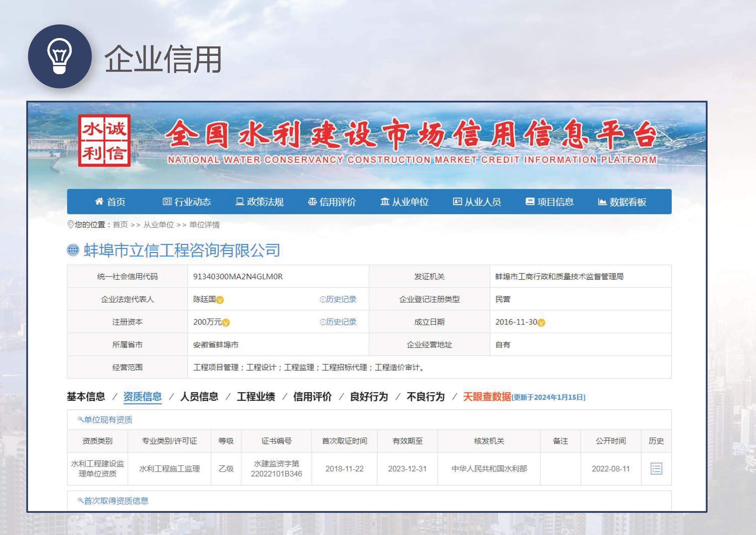The height and width of the screenshot is (535, 756).
Task: Click the 水利工程施工监理 specialty cell
Action: (169, 469)
